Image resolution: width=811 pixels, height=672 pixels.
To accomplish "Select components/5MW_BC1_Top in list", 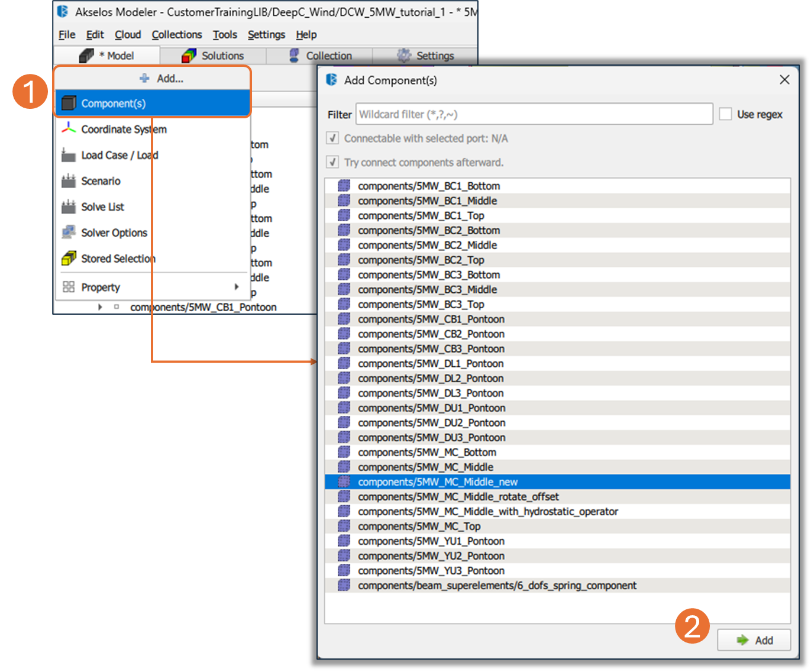I will 557,215.
